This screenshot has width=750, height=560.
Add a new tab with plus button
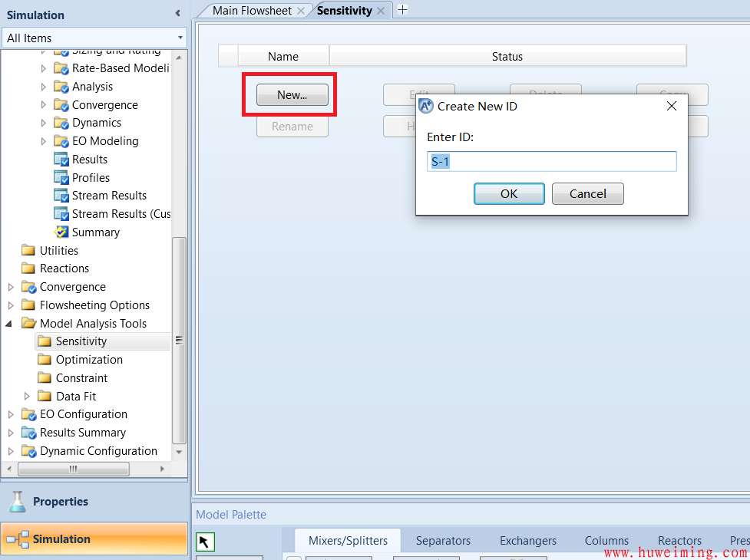point(402,10)
